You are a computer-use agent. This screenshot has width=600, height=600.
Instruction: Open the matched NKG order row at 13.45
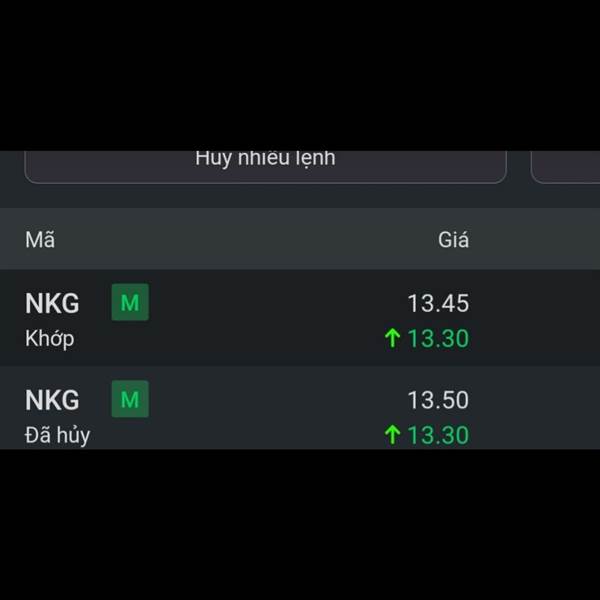pyautogui.click(x=300, y=318)
